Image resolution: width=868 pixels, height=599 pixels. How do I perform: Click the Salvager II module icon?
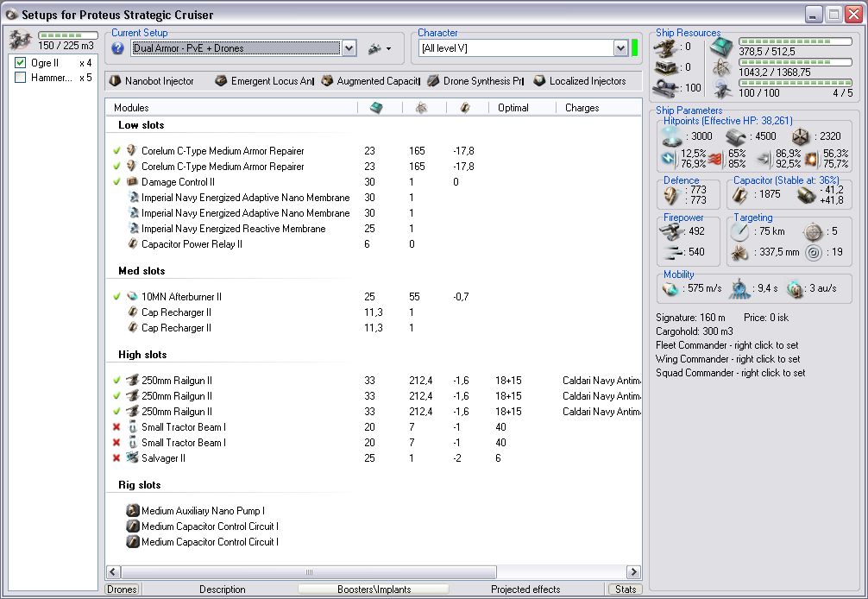click(132, 457)
